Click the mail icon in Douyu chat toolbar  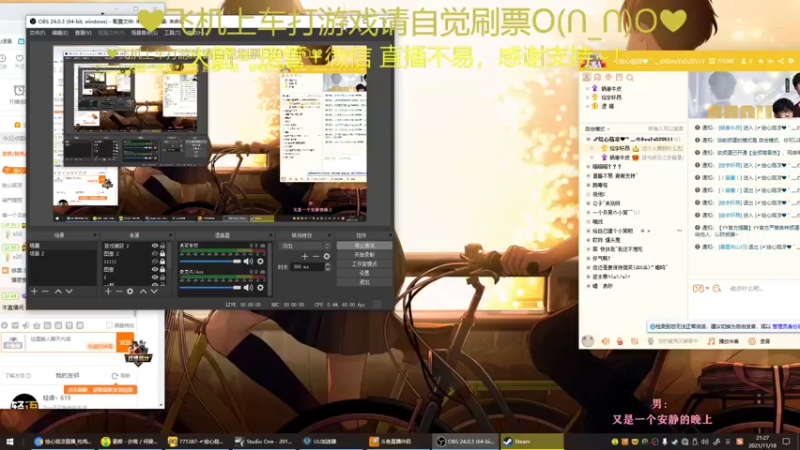pos(15,325)
